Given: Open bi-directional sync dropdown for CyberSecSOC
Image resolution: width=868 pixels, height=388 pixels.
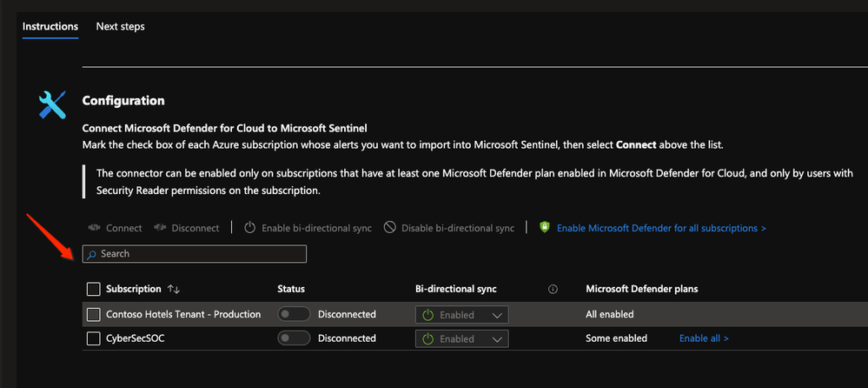Looking at the screenshot, I should (461, 338).
